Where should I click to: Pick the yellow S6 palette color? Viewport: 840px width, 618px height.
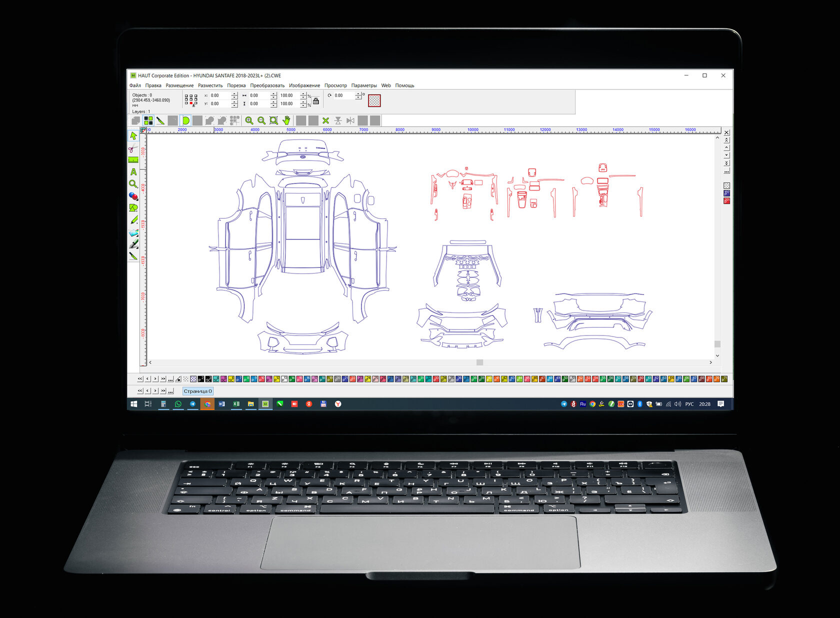click(x=231, y=379)
